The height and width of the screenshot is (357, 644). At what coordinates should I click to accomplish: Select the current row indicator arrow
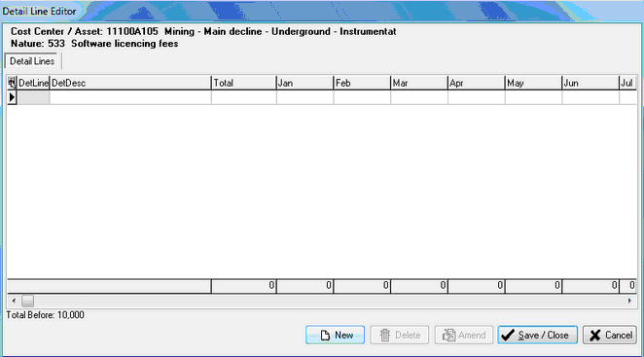tap(12, 97)
